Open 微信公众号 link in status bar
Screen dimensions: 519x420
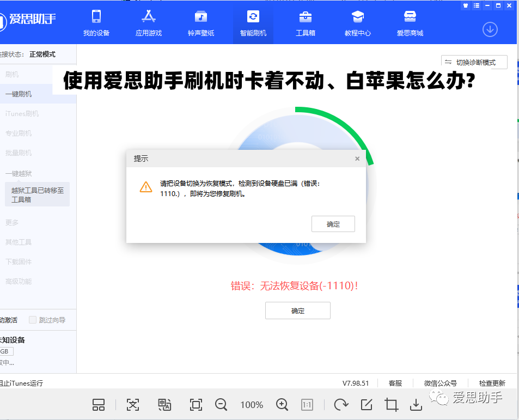point(440,384)
